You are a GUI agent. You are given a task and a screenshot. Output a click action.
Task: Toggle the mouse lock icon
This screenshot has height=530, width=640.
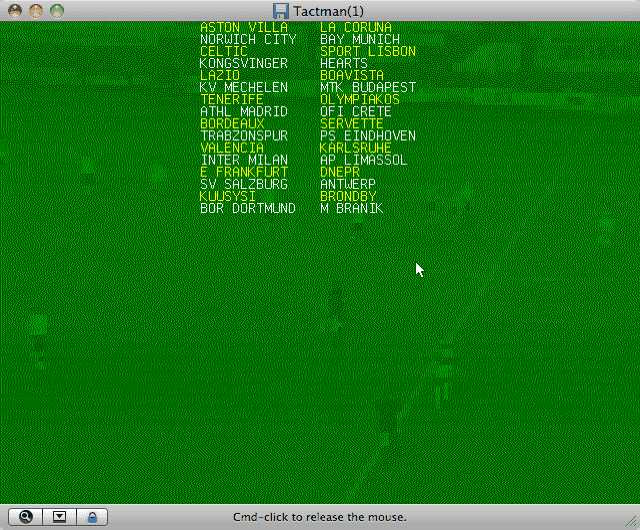[x=92, y=517]
